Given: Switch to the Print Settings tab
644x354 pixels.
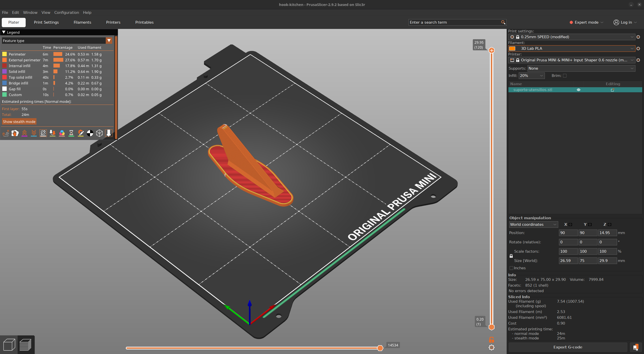Looking at the screenshot, I should click(x=46, y=22).
